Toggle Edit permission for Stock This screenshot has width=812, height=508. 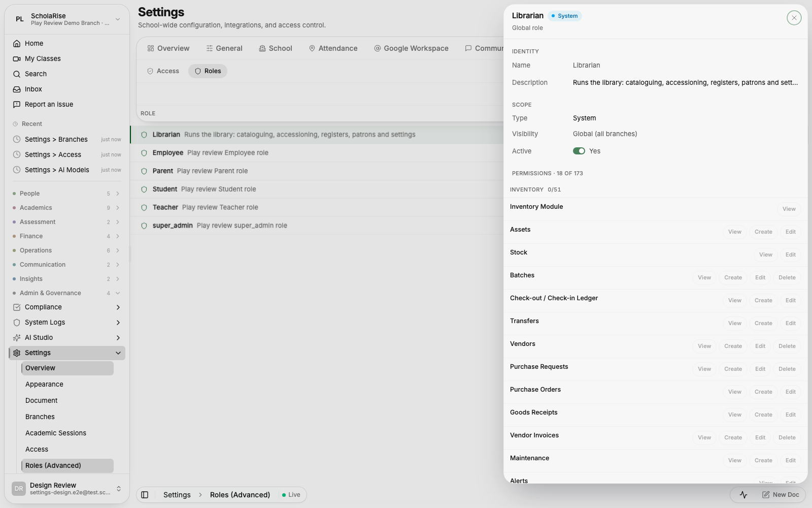tap(791, 255)
